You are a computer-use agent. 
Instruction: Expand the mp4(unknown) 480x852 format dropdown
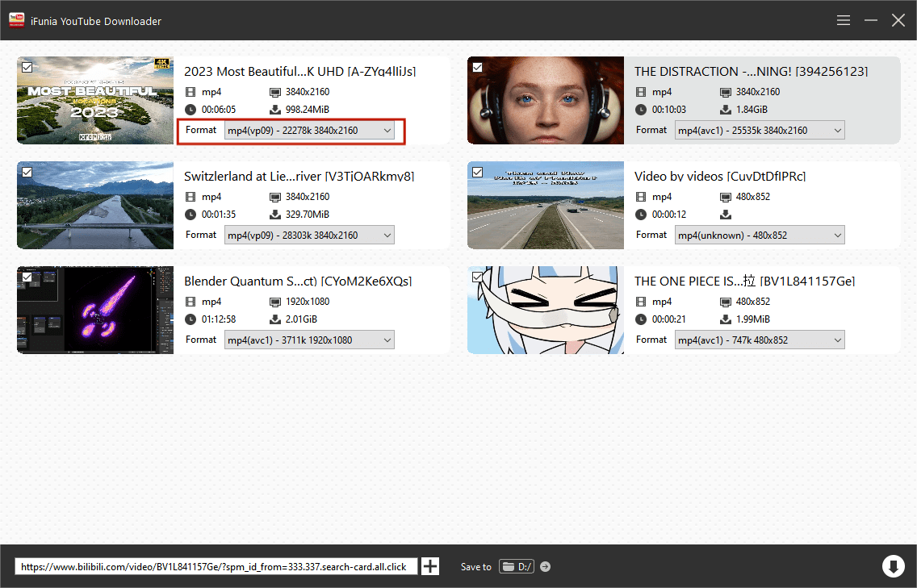pyautogui.click(x=760, y=236)
